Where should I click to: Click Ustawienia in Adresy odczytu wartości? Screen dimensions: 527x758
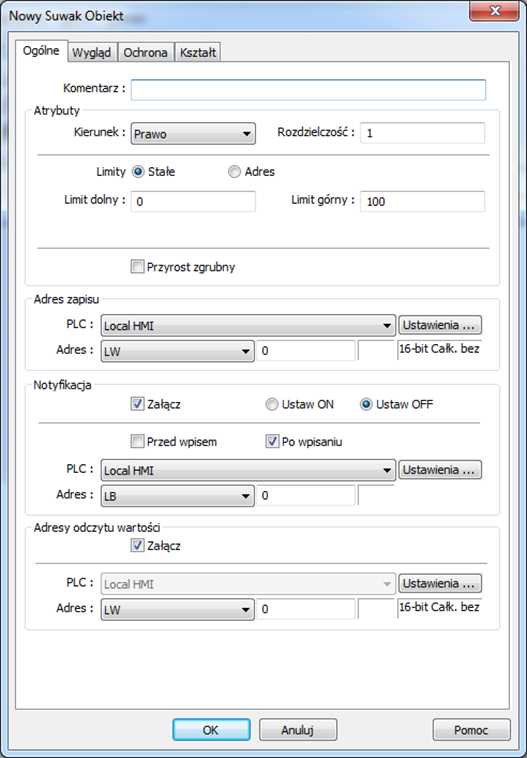coord(440,583)
